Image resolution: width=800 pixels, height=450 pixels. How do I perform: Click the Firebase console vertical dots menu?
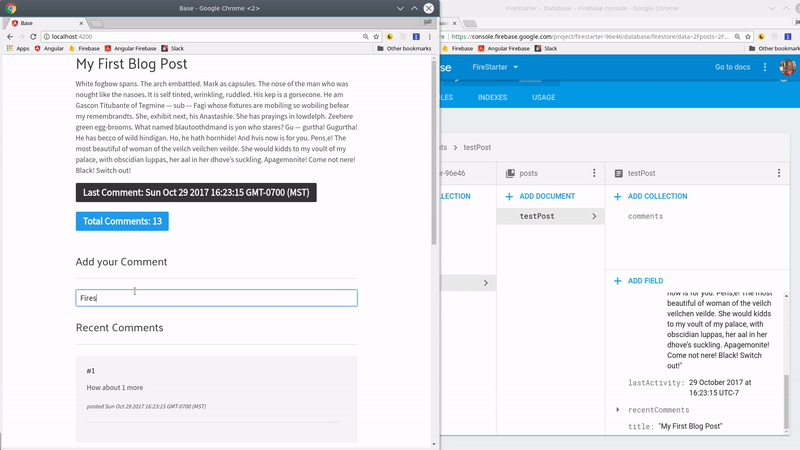(x=765, y=67)
